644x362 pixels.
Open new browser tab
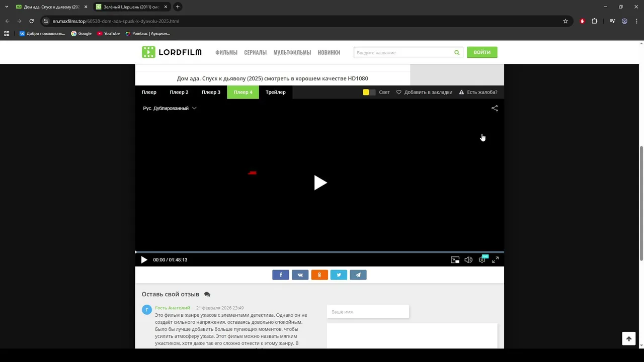[178, 7]
